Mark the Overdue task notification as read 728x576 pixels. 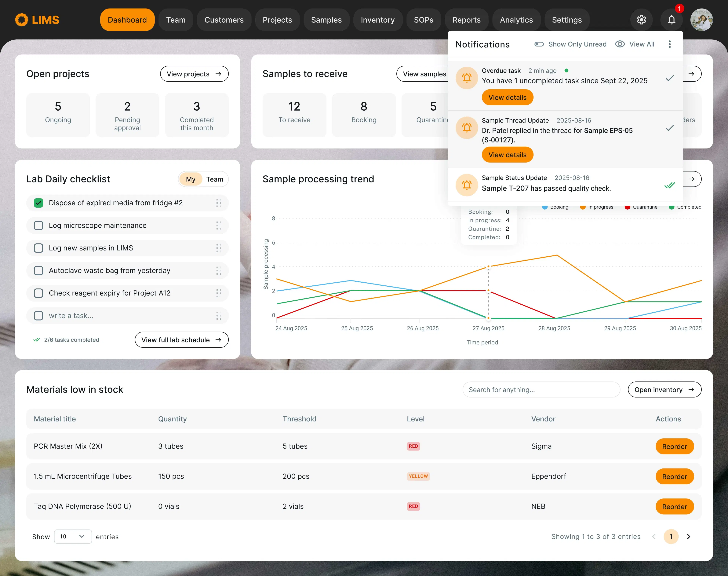[669, 78]
